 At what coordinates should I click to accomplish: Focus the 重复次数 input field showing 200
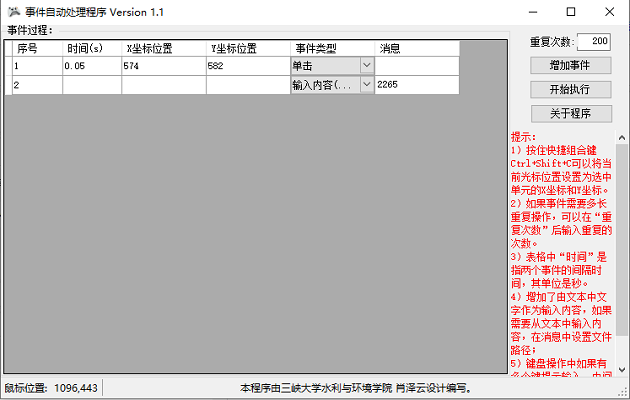click(594, 41)
